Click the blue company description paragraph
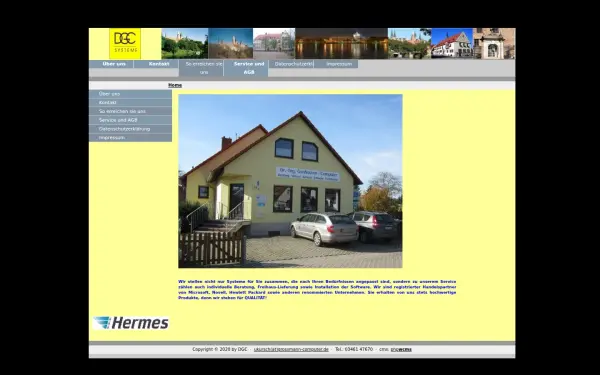Screen dimensions: 600x375 click(x=317, y=290)
